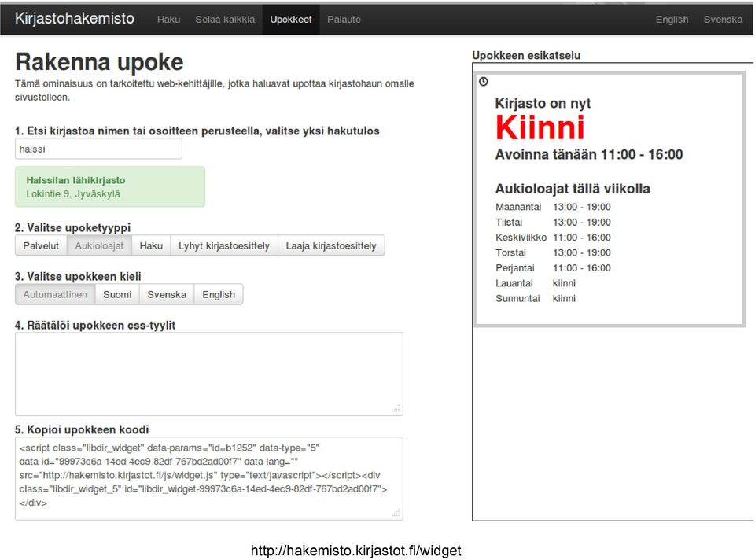Switch site language to English in navbar
755x560 pixels.
tap(672, 20)
